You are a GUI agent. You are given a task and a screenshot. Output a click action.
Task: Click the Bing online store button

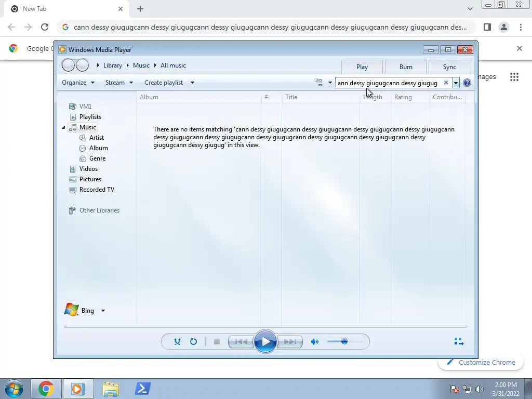(x=79, y=310)
